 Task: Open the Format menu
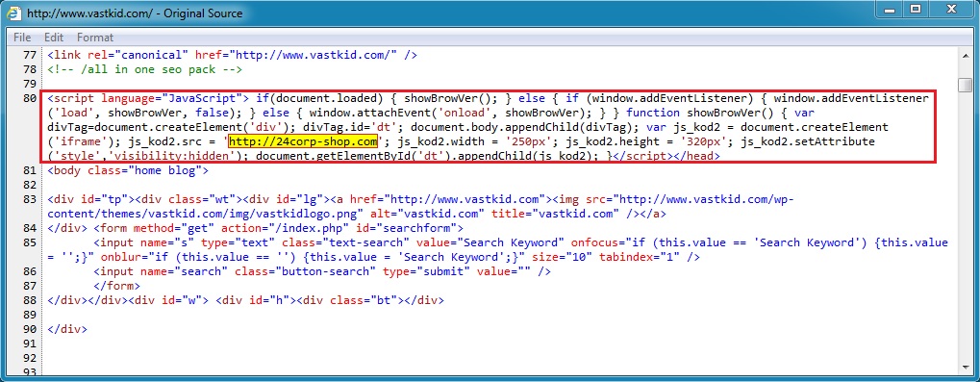click(95, 38)
